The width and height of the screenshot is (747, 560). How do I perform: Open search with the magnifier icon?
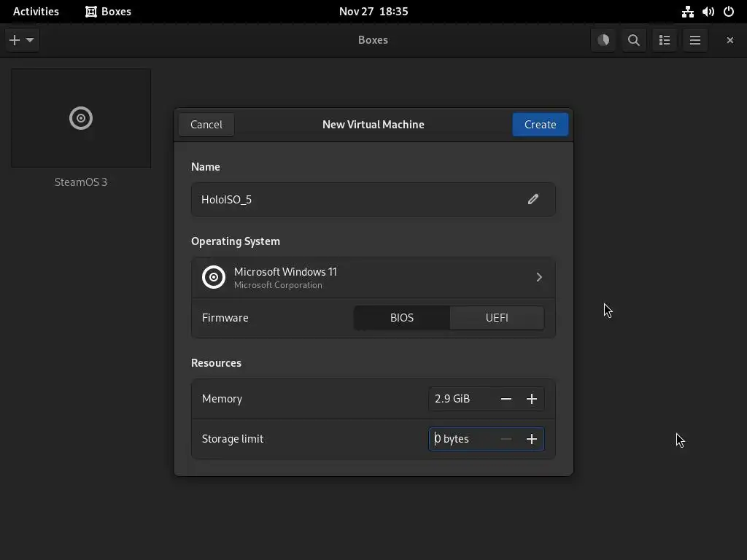coord(634,40)
